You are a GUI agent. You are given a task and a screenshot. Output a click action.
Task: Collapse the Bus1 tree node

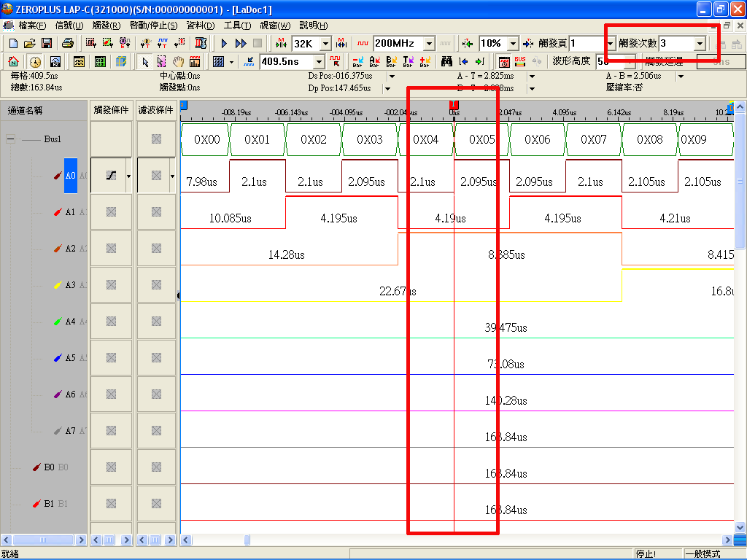point(11,139)
